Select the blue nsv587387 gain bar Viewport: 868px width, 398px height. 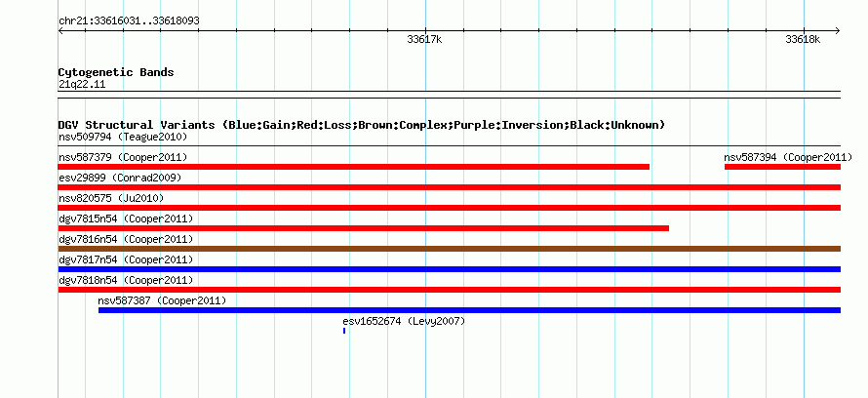click(x=469, y=310)
